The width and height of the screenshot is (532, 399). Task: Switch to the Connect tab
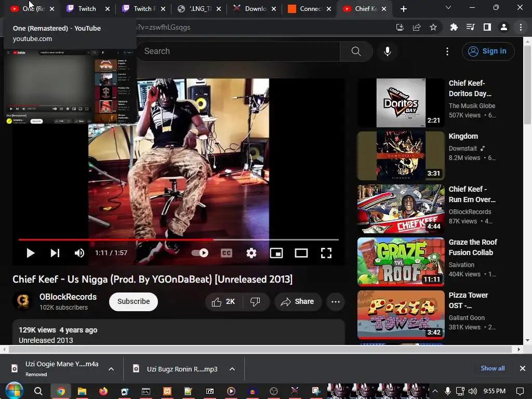[310, 9]
